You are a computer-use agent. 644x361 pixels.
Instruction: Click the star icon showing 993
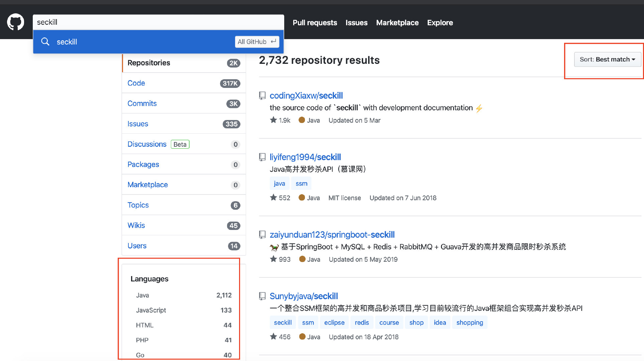(274, 259)
